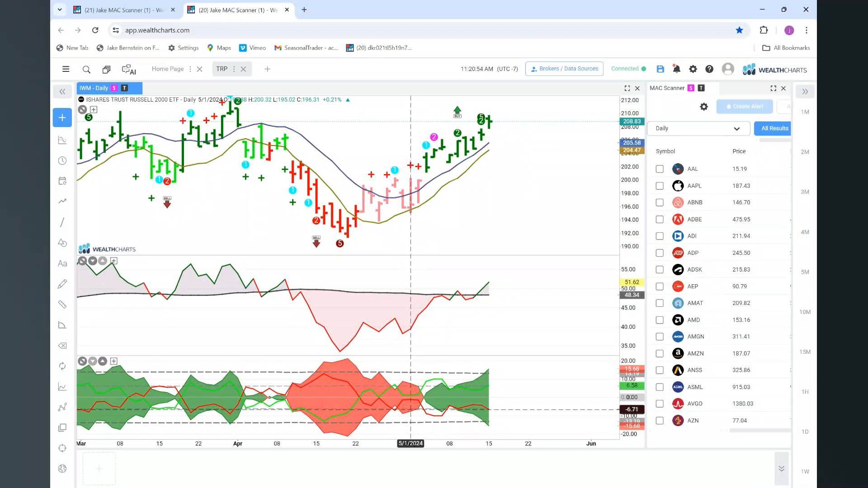Open the user profile avatar
Viewport: 868px width, 488px height.
[728, 69]
